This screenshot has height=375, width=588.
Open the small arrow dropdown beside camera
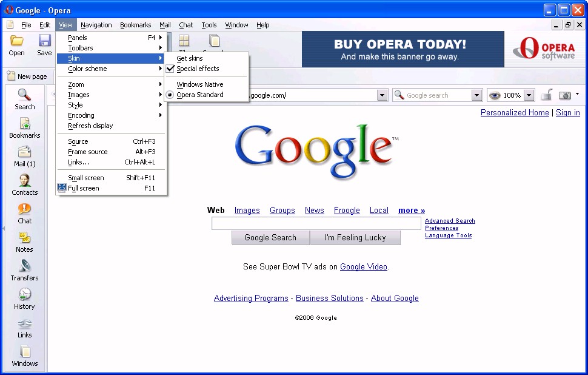click(x=577, y=94)
